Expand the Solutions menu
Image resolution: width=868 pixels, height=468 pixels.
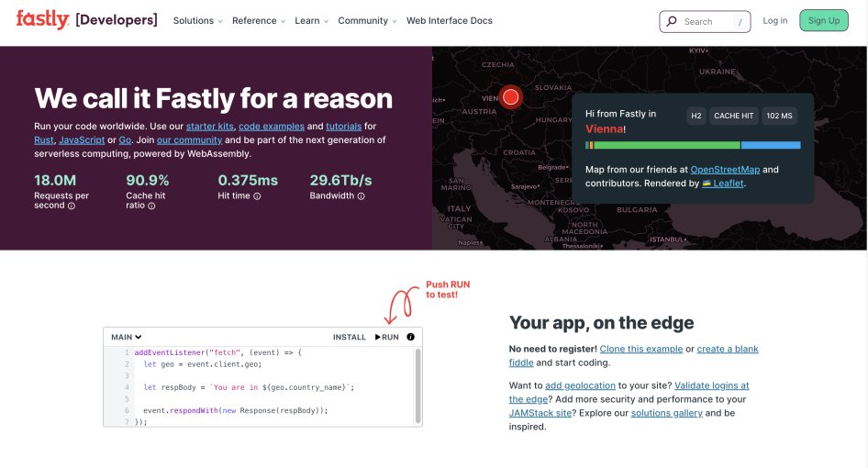[197, 20]
